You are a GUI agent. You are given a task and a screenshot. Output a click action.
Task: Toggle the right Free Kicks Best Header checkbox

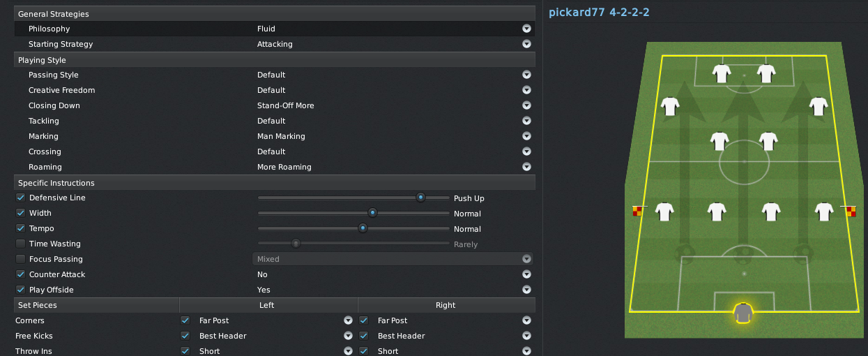[363, 336]
